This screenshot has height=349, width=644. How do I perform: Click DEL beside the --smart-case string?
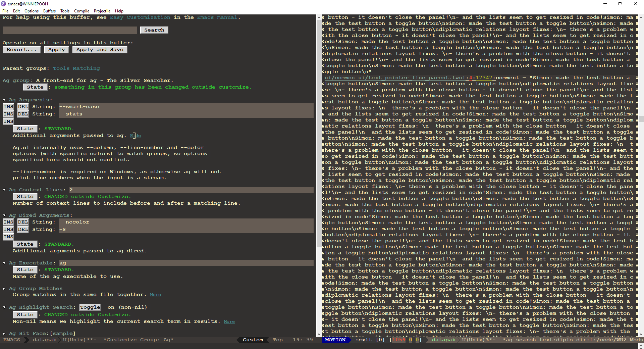coord(23,107)
